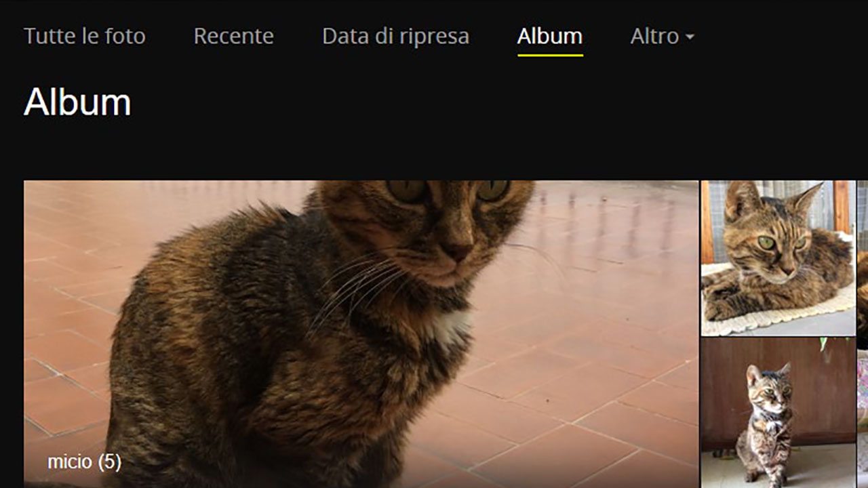Viewport: 868px width, 488px height.
Task: Click the white chest patch on the large cat
Action: (x=450, y=326)
